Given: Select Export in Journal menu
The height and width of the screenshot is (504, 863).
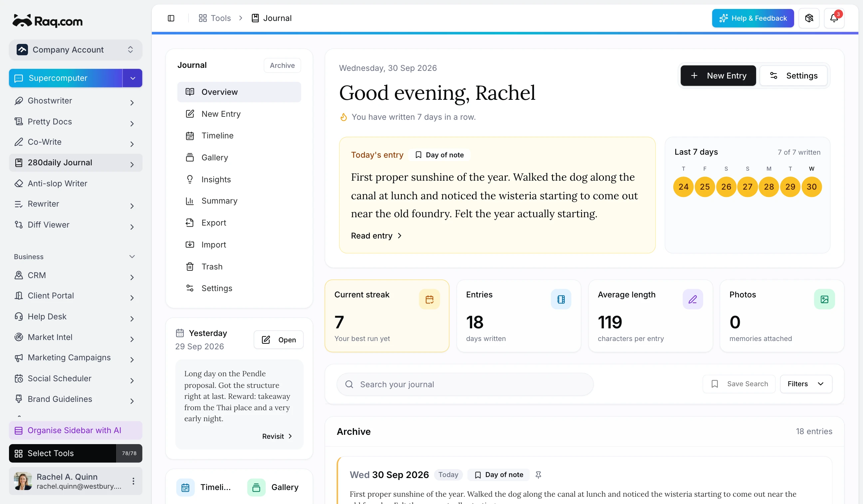Looking at the screenshot, I should coord(239,223).
